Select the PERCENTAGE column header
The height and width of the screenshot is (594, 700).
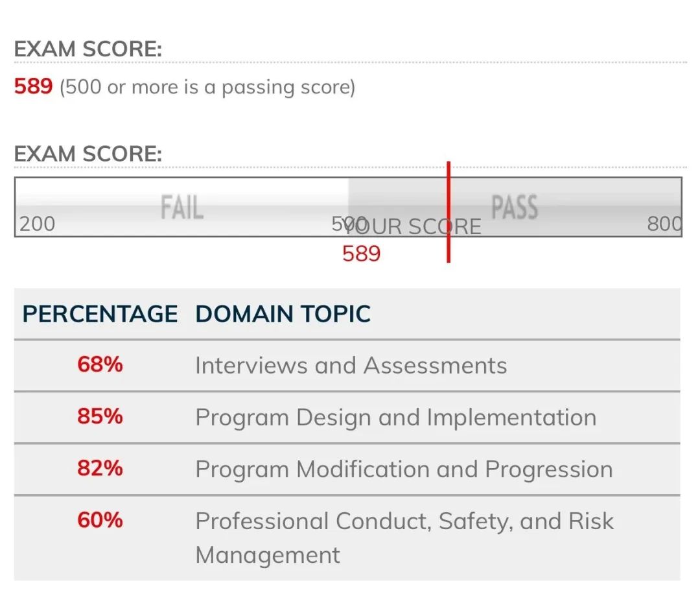(x=100, y=314)
